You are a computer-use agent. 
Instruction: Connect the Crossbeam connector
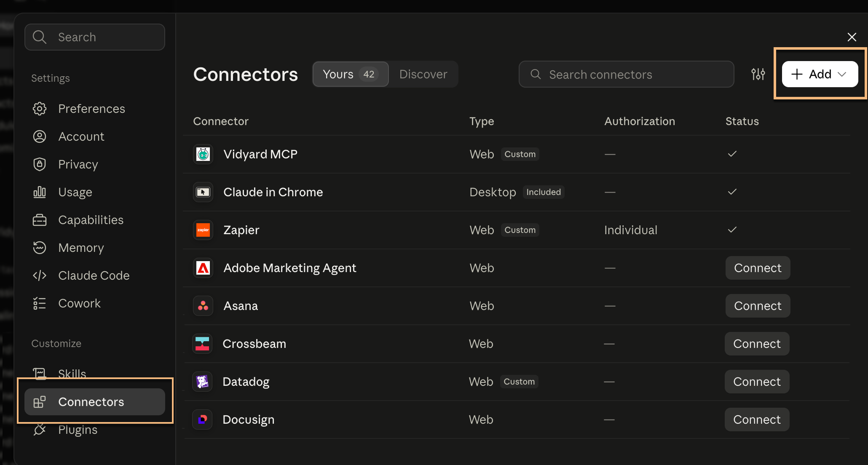pos(757,344)
